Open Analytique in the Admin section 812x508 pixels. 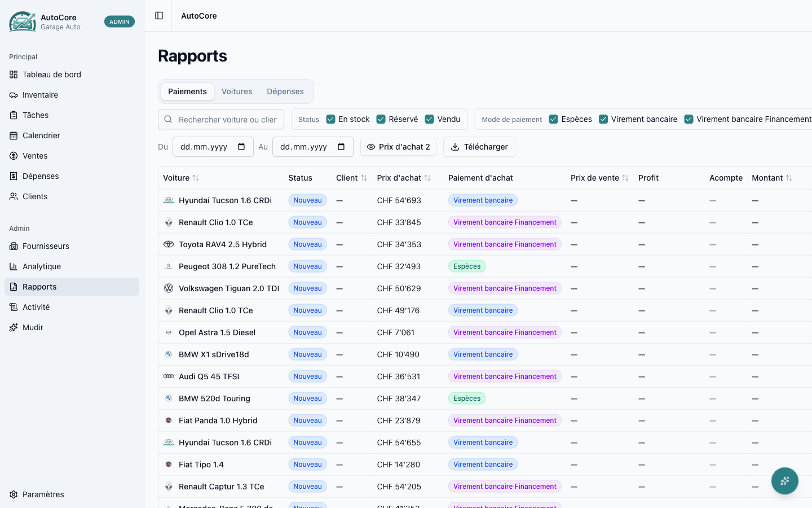[x=42, y=266]
